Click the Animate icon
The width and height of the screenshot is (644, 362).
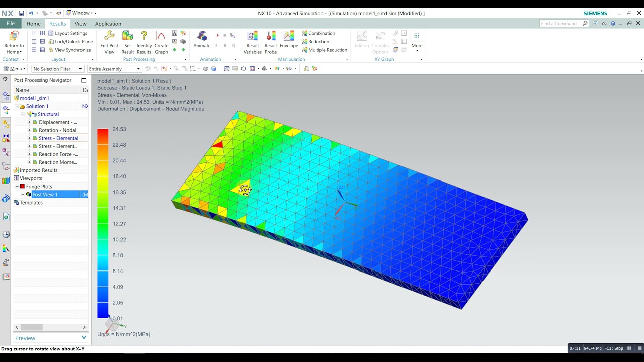coord(202,36)
